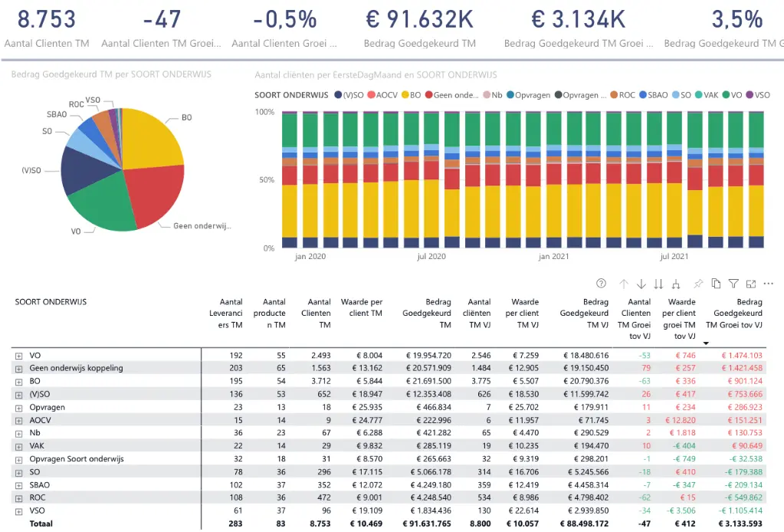The width and height of the screenshot is (784, 532).
Task: Turn on drill down single arrow
Action: point(641,284)
